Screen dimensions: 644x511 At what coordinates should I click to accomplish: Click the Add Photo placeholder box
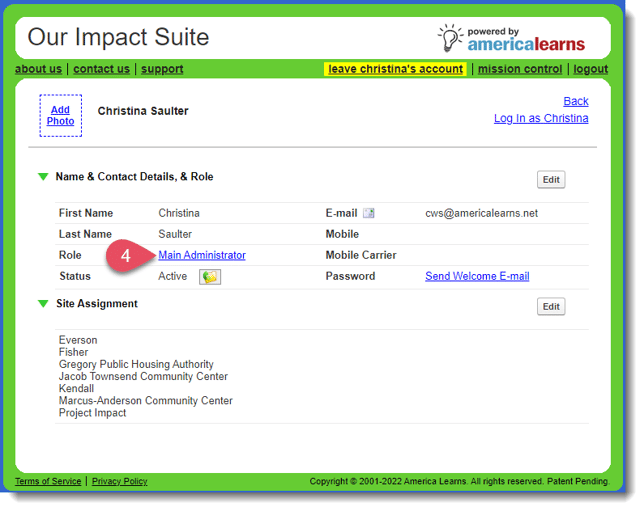[60, 116]
